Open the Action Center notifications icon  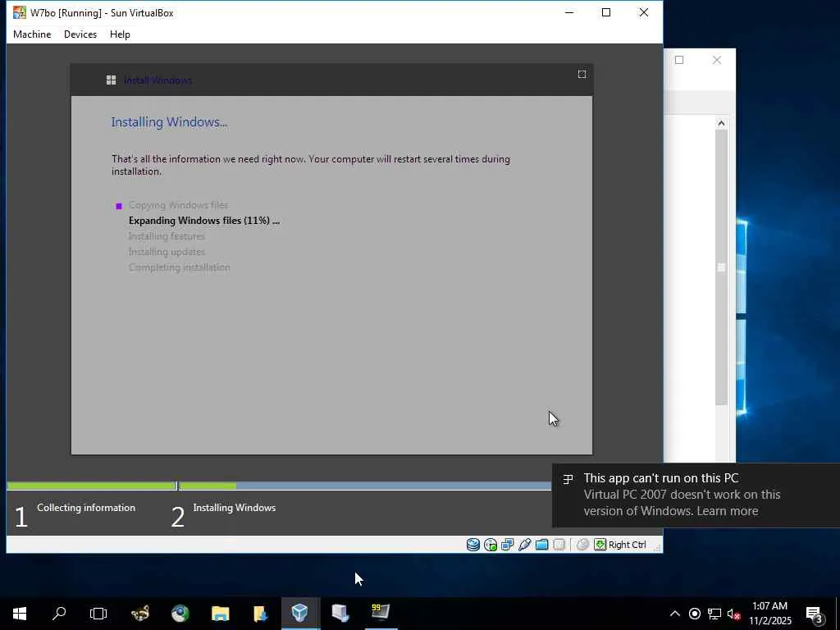tap(815, 614)
